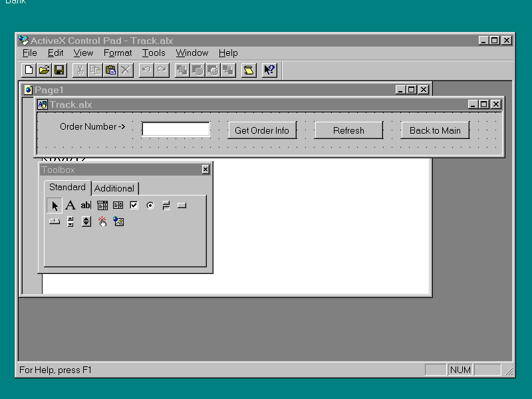The image size is (532, 399).
Task: Click the Open file toolbar icon
Action: coord(44,70)
